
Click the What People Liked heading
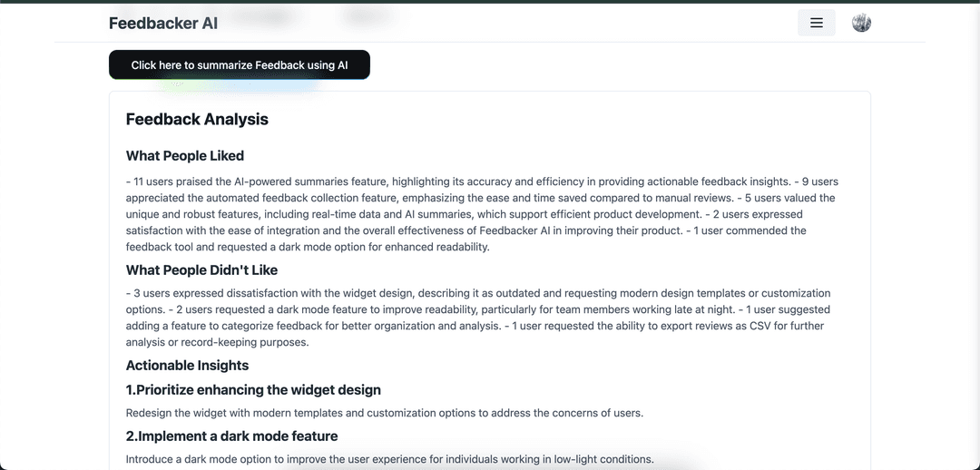(x=185, y=156)
